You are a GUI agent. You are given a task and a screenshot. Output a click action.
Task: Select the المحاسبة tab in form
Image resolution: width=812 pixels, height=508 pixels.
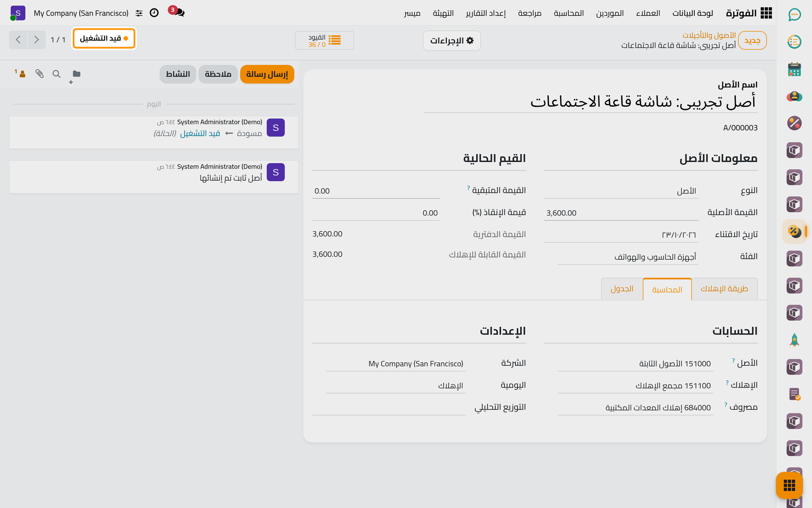coord(667,290)
